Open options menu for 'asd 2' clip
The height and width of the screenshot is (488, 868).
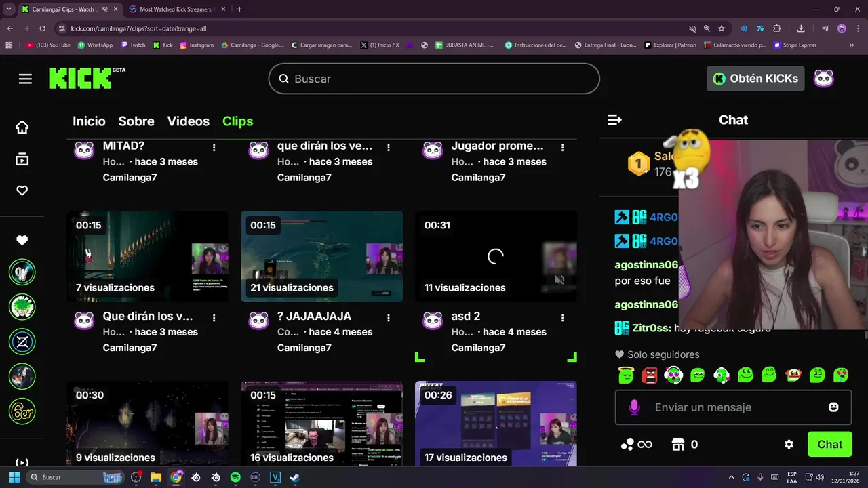563,317
